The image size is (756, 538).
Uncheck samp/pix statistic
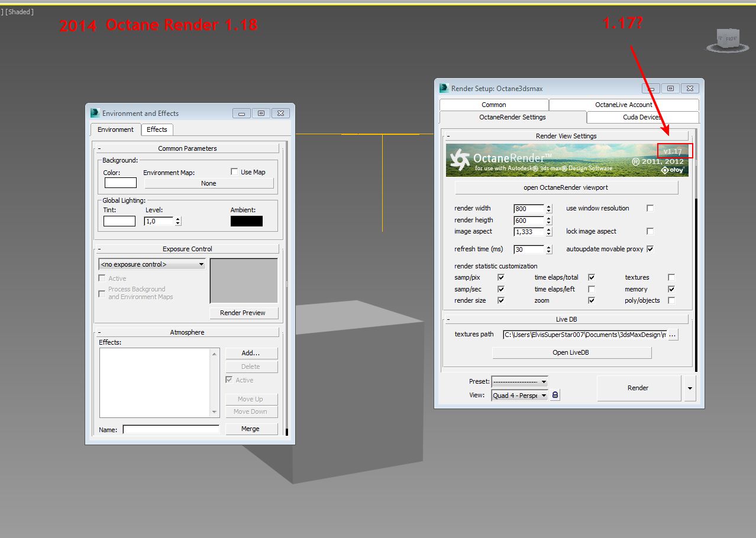pos(501,277)
